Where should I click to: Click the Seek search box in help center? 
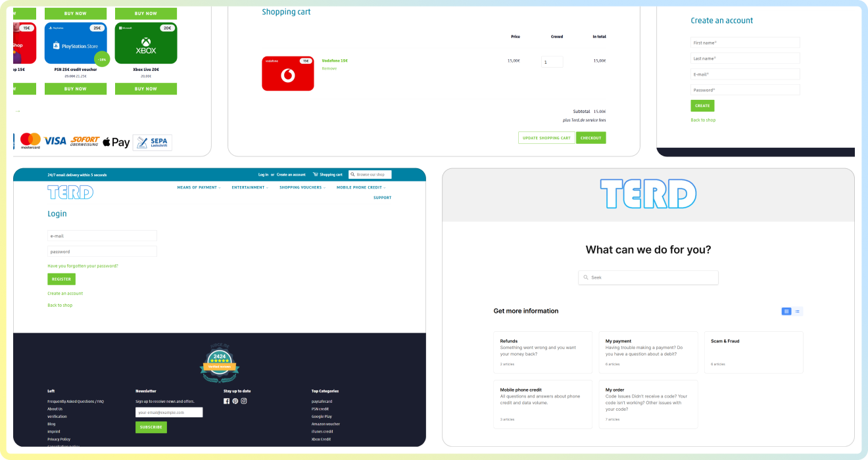click(648, 277)
